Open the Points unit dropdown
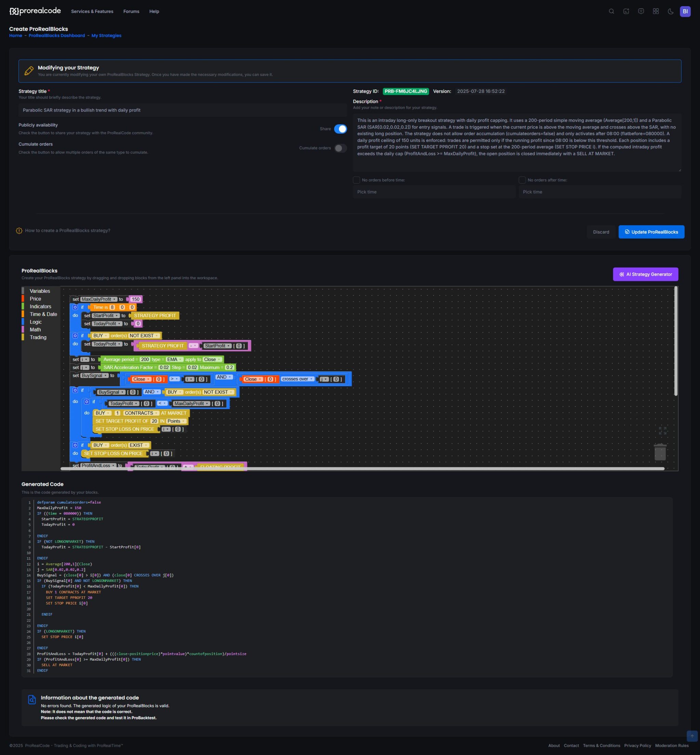This screenshot has height=755, width=700. [x=176, y=421]
